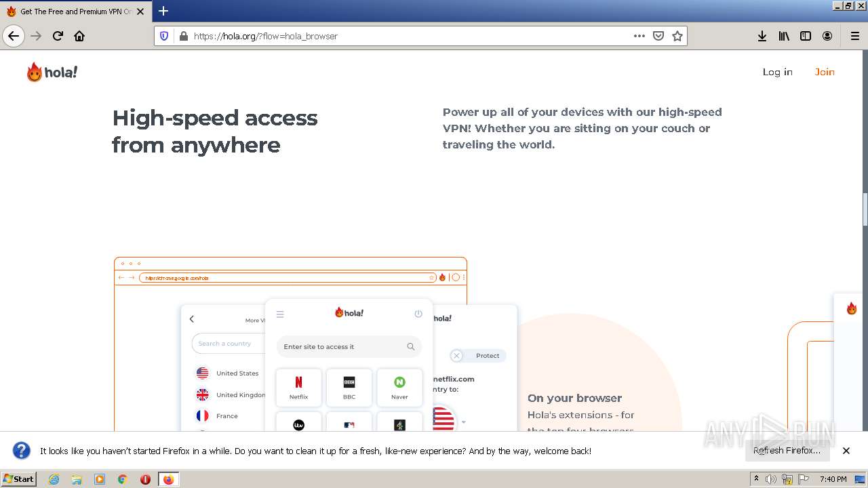Select United States in country list

[x=228, y=373]
